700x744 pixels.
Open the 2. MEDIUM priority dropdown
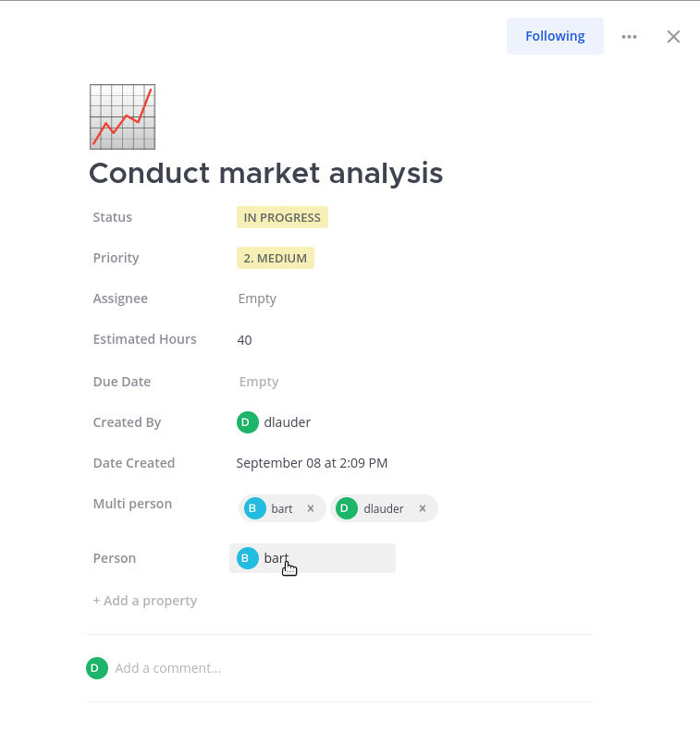click(275, 258)
